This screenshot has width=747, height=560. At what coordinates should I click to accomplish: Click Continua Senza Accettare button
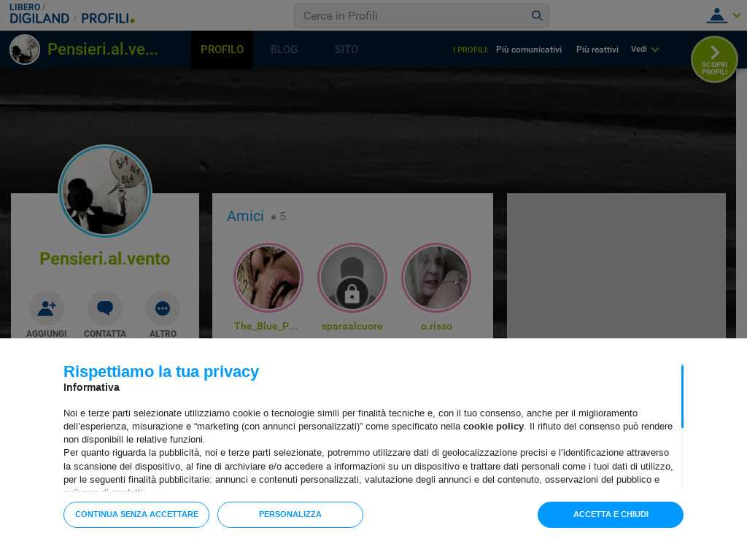(136, 514)
